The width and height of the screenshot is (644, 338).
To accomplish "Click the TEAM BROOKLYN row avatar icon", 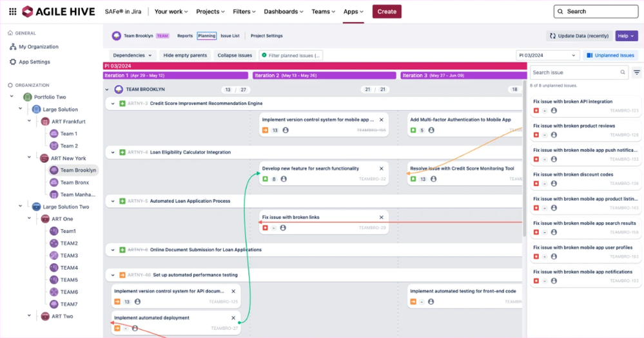I will (x=119, y=89).
